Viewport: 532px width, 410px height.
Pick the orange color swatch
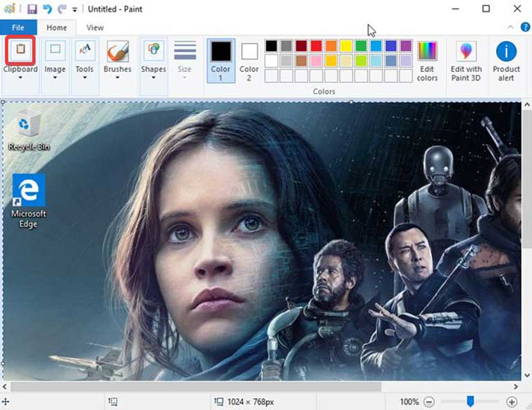[x=331, y=46]
